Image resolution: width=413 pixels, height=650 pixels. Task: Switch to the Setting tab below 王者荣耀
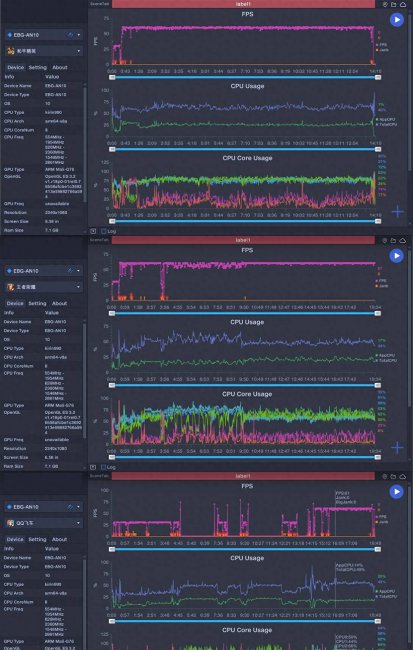coord(37,303)
